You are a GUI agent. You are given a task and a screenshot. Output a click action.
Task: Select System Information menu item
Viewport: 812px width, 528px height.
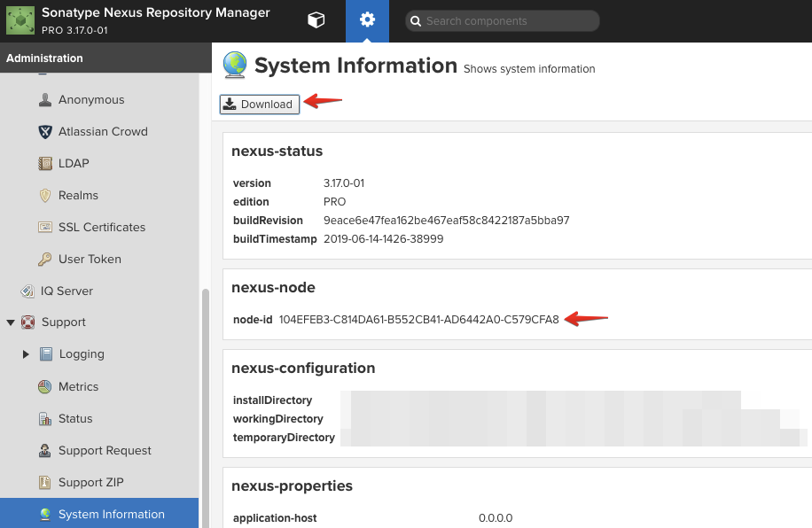coord(111,514)
